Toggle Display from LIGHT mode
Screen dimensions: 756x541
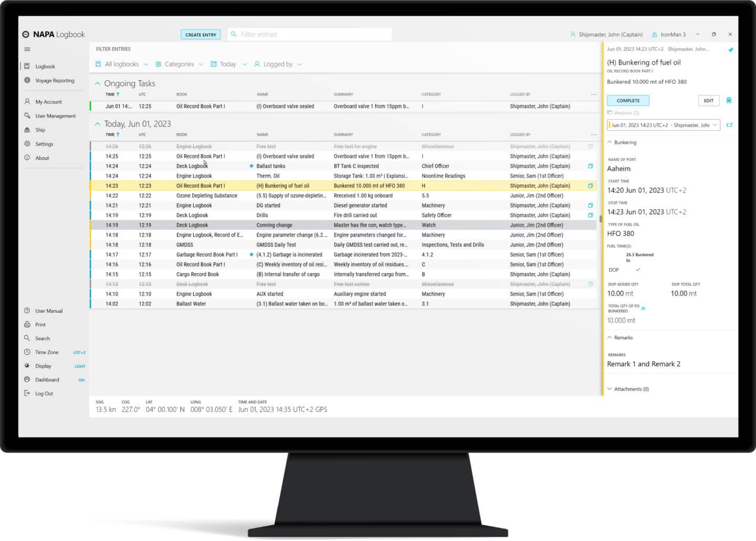click(80, 366)
